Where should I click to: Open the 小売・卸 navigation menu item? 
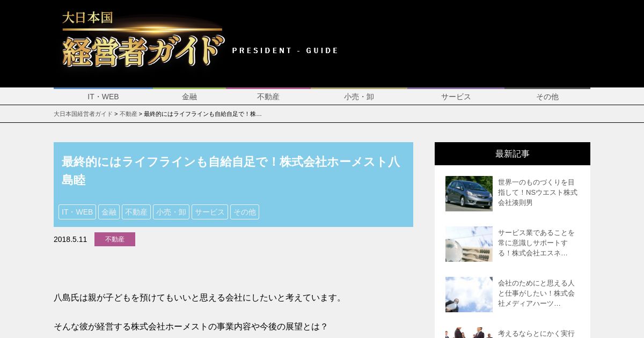359,97
